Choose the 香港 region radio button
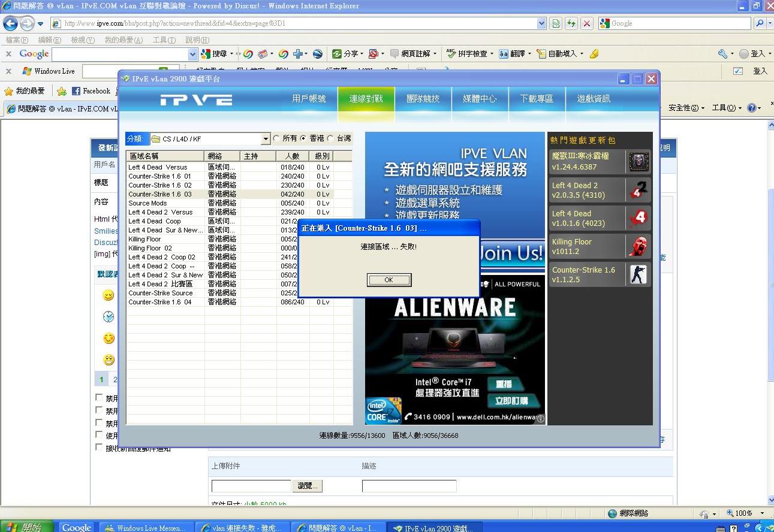The image size is (774, 532). coord(303,138)
